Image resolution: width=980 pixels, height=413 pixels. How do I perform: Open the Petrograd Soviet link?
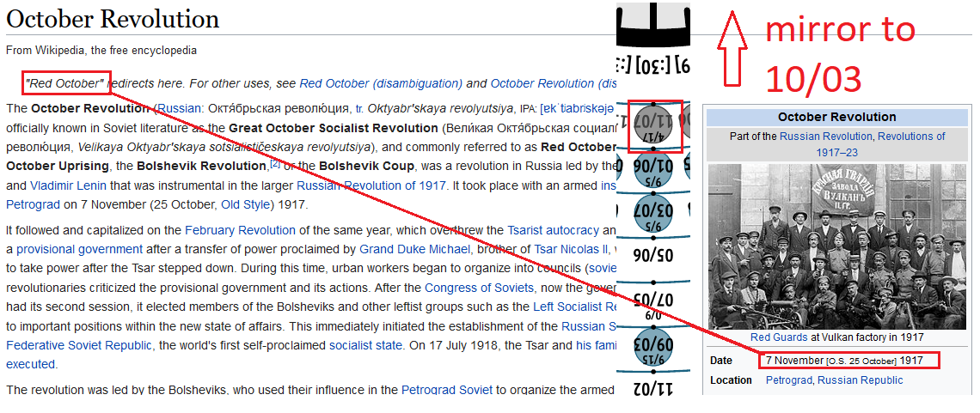[x=447, y=391]
